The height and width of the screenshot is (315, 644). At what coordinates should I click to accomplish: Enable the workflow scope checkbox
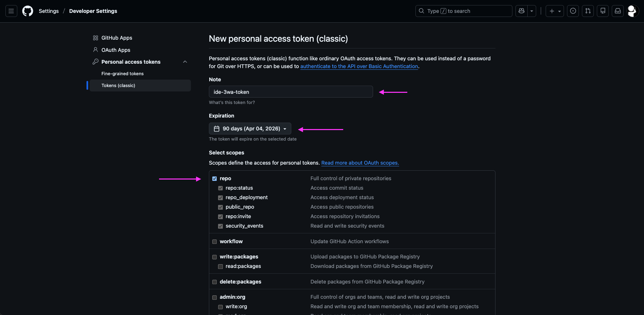214,241
